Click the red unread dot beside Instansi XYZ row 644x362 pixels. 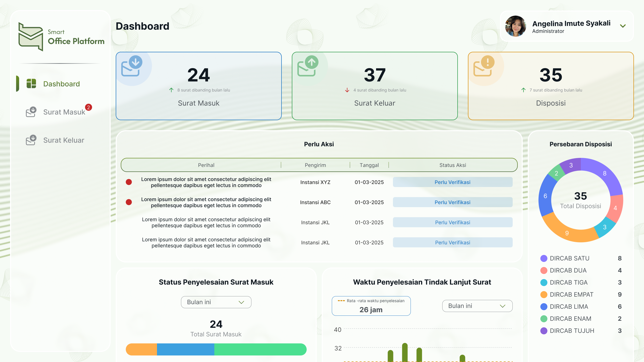(x=129, y=182)
